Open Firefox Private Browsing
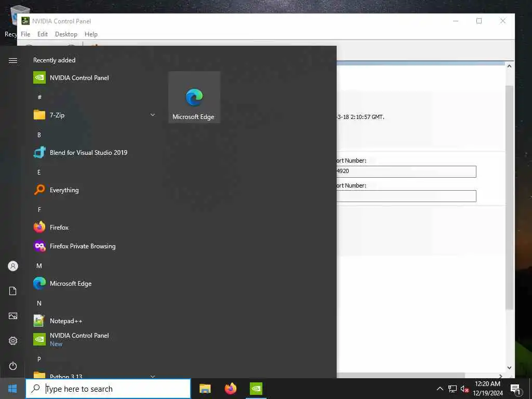 95,246
